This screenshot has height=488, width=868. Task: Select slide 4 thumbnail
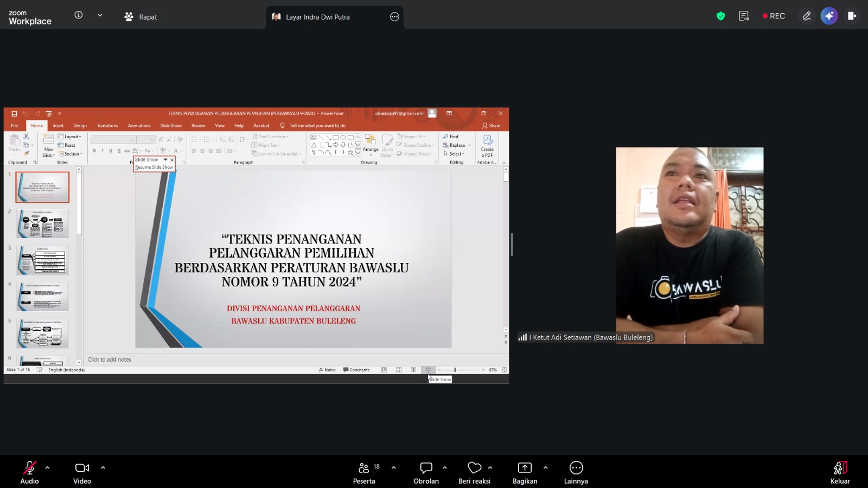pos(42,297)
